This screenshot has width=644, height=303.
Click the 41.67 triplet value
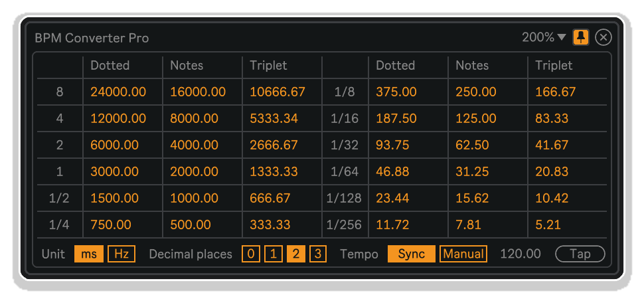[552, 145]
